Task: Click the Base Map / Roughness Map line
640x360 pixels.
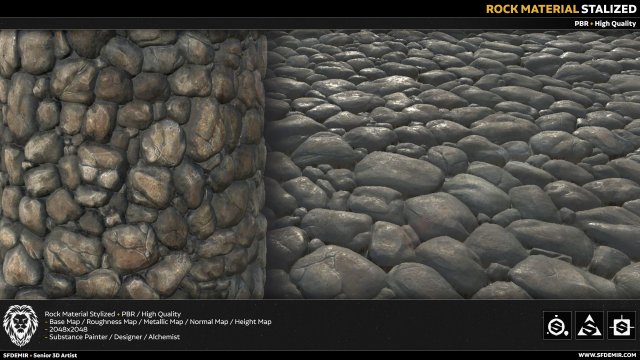Action: 158,322
